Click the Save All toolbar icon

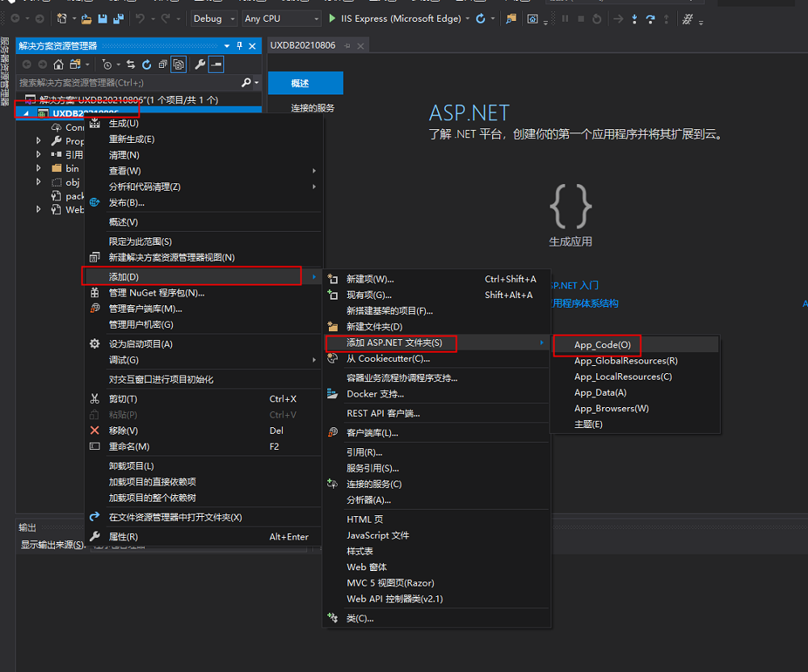119,18
